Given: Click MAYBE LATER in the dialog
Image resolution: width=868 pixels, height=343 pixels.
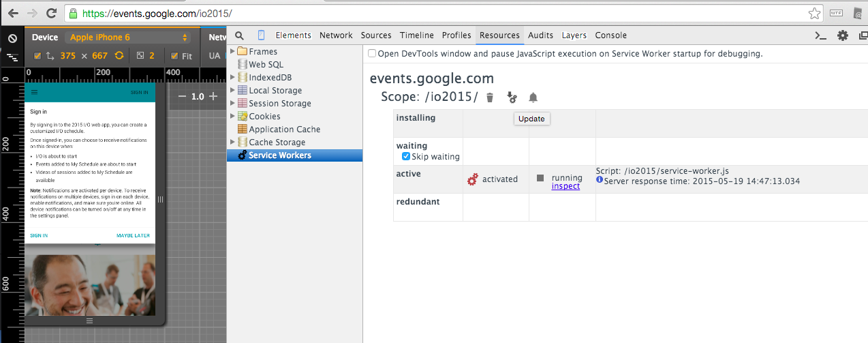Looking at the screenshot, I should tap(133, 235).
